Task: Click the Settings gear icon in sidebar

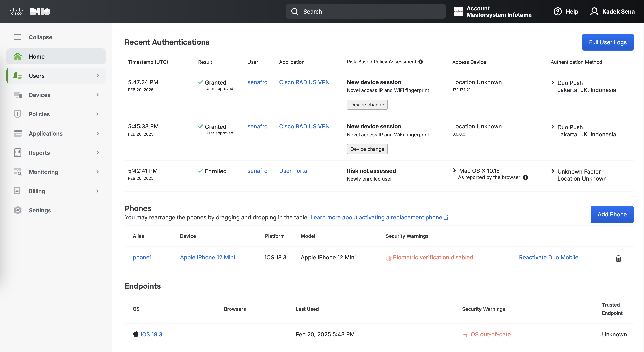Action: click(17, 210)
